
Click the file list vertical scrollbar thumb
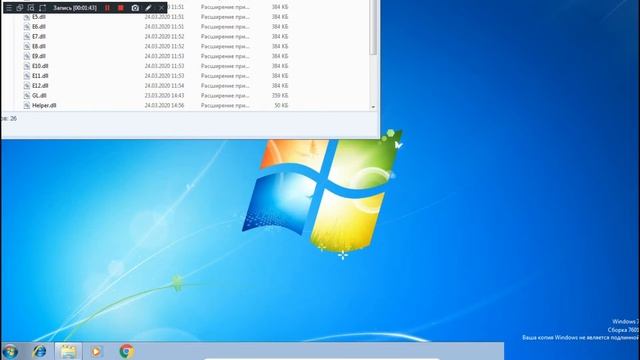tap(373, 27)
